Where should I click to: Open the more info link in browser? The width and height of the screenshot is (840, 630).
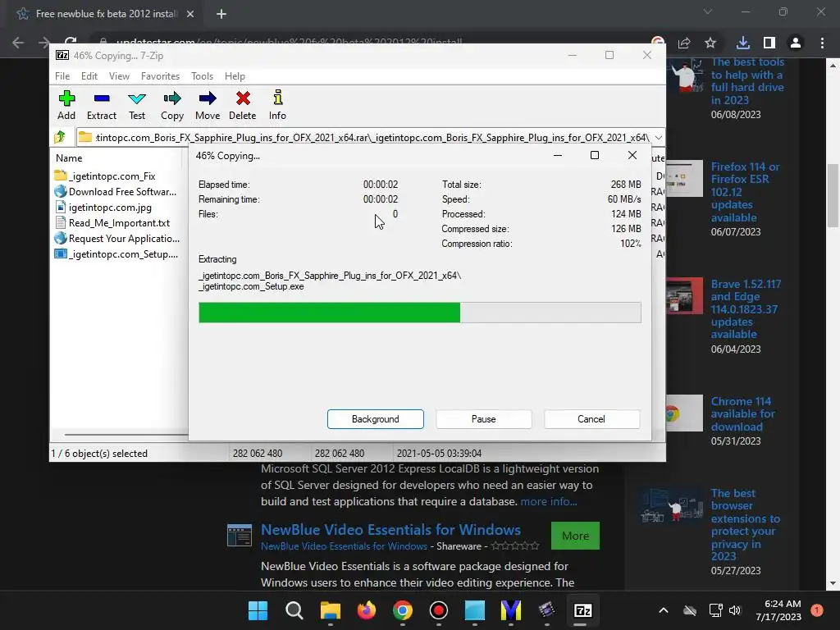point(549,501)
